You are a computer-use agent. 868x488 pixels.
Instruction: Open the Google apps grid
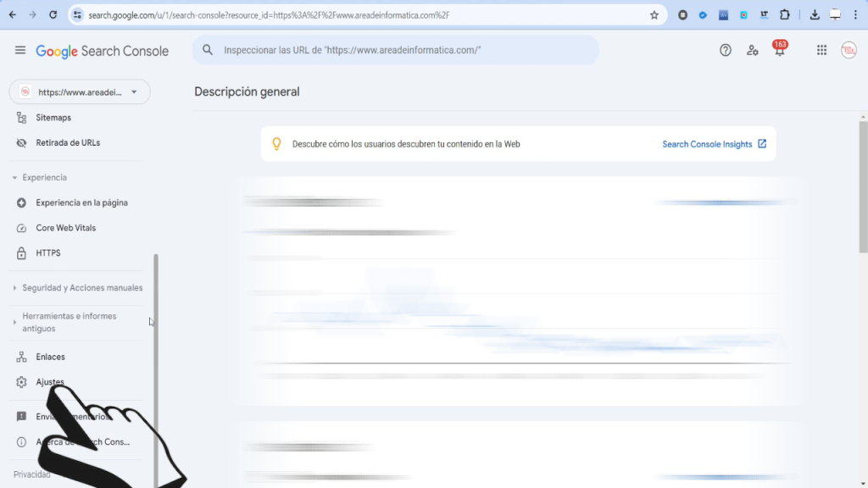821,50
